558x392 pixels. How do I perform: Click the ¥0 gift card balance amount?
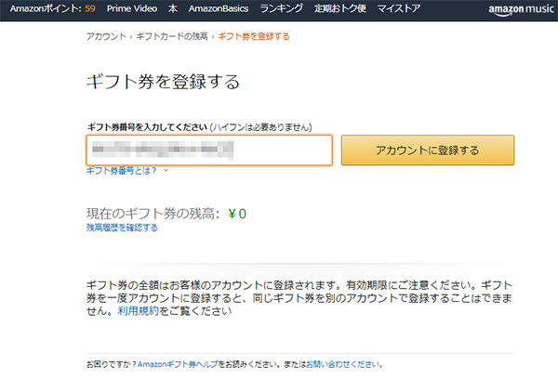click(237, 213)
